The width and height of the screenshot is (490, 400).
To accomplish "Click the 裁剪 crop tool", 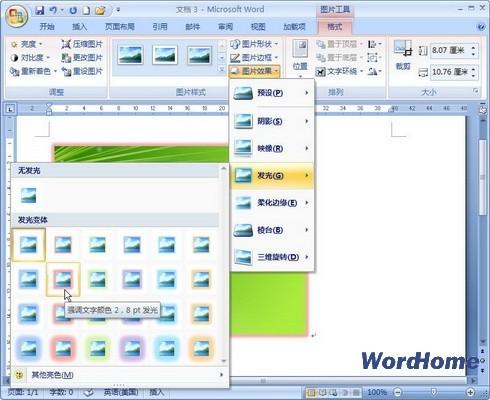I will [x=403, y=55].
